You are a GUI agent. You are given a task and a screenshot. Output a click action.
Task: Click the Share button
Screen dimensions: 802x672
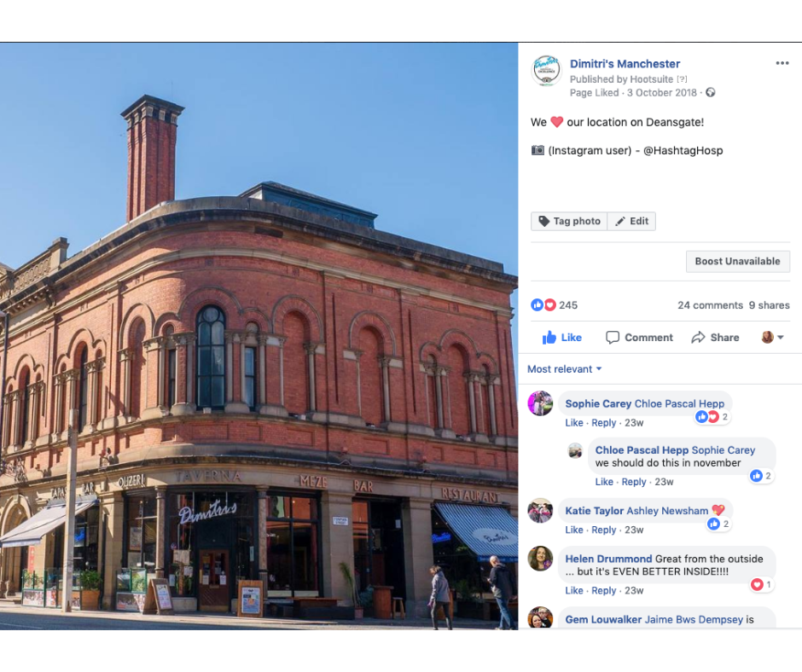715,338
